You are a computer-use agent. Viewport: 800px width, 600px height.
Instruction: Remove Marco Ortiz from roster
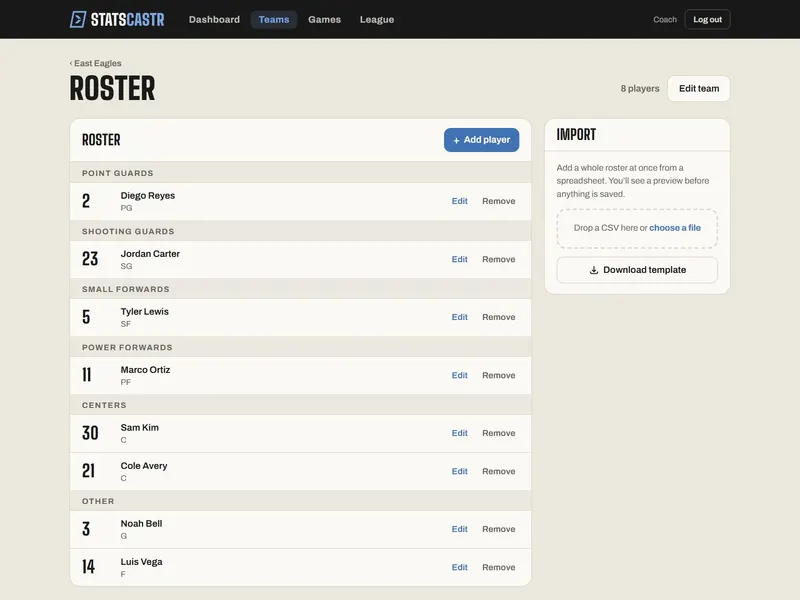(498, 375)
